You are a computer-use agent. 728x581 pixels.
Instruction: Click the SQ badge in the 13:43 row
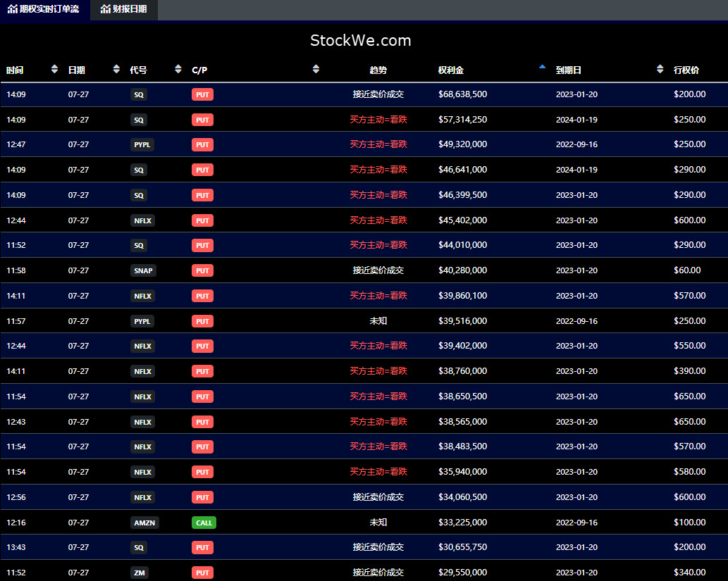point(139,548)
